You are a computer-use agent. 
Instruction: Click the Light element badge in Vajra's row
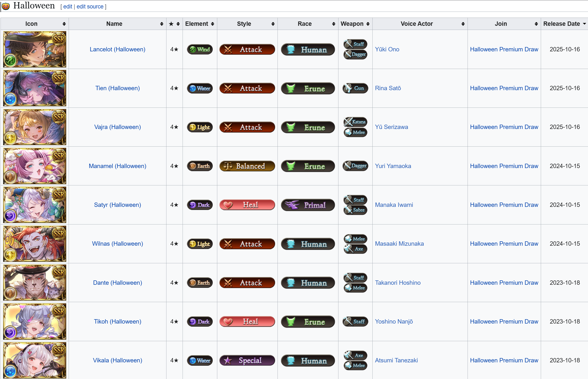pyautogui.click(x=200, y=127)
